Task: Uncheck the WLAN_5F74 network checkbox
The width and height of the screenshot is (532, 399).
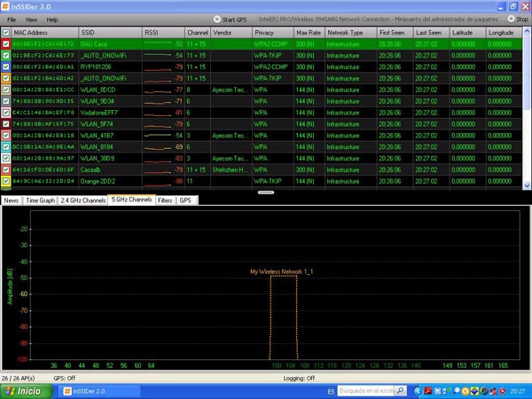Action: pyautogui.click(x=6, y=124)
